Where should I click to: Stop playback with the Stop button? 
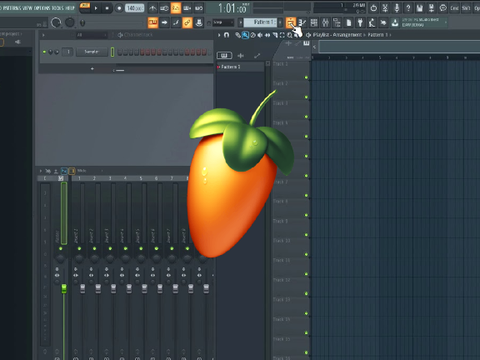(107, 8)
